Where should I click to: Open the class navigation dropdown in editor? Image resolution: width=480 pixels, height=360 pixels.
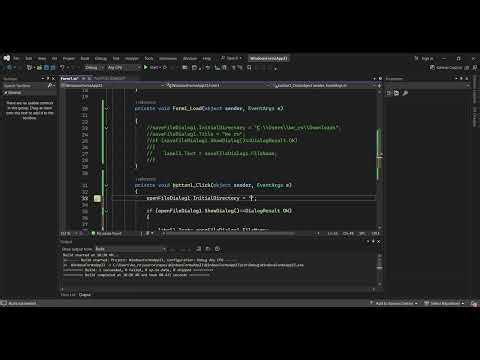tap(219, 86)
